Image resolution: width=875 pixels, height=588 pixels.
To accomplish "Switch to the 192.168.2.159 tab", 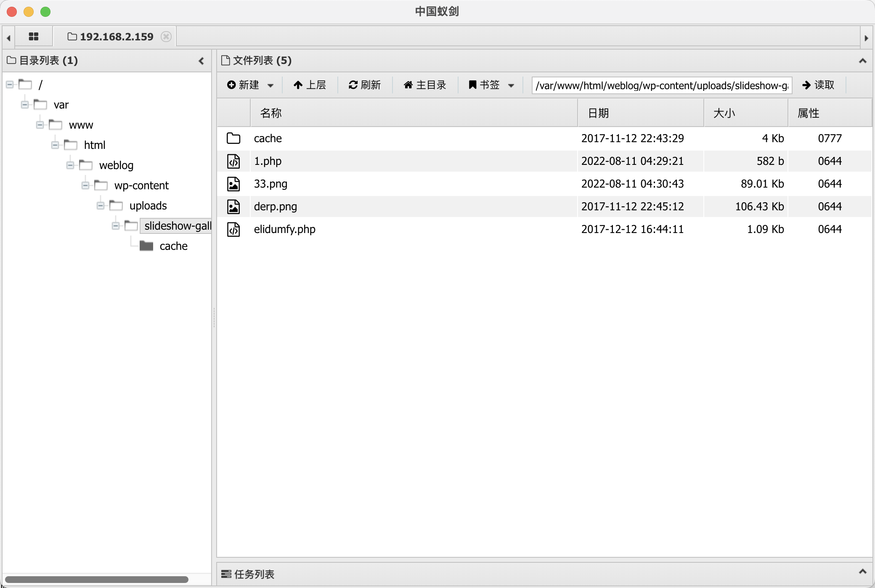I will point(116,37).
